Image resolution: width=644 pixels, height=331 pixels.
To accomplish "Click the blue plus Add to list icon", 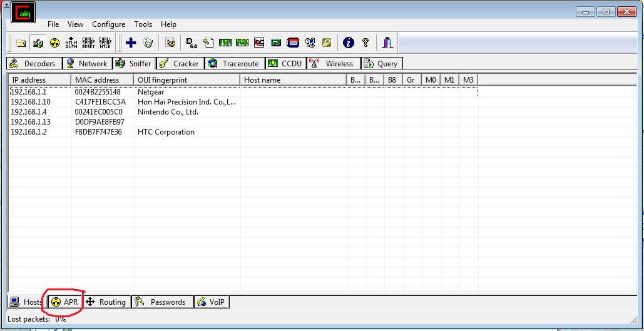I will pyautogui.click(x=131, y=43).
